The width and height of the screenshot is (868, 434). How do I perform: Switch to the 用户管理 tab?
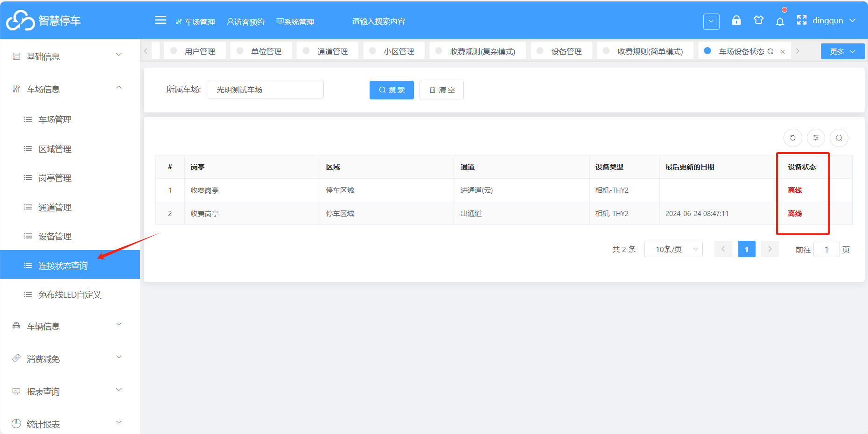coord(195,51)
